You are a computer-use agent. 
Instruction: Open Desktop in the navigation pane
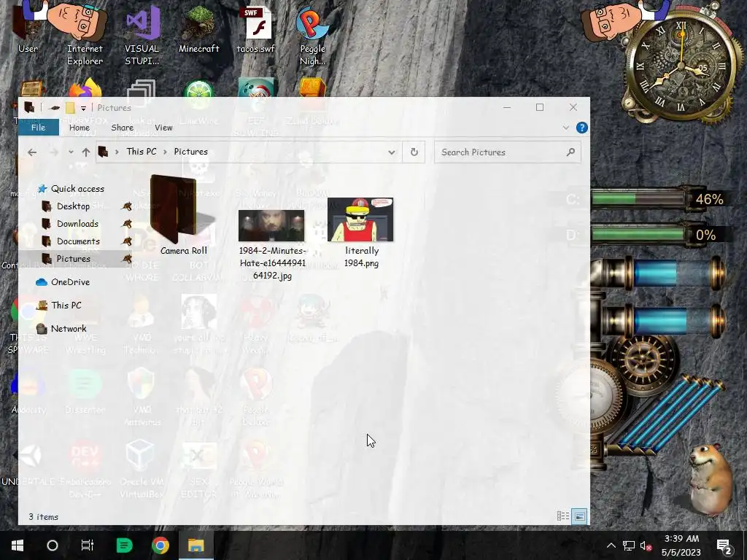(73, 206)
